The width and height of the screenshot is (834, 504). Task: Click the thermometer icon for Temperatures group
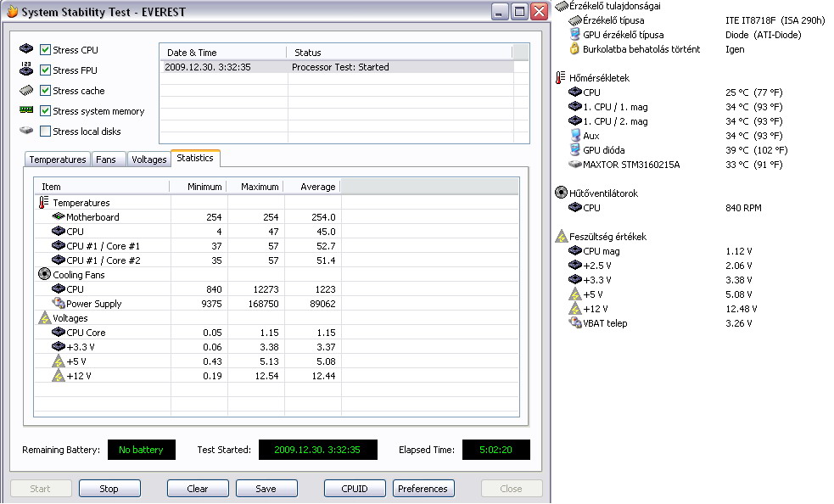coord(43,202)
